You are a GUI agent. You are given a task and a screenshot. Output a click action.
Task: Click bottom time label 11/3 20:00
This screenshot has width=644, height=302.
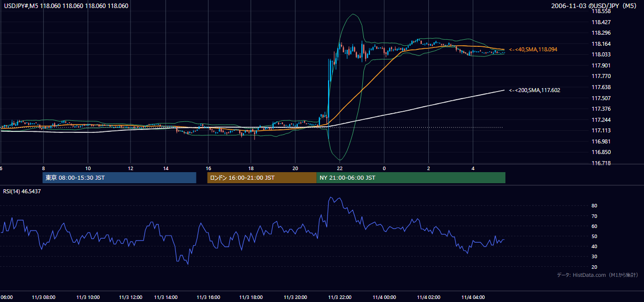[x=296, y=297]
